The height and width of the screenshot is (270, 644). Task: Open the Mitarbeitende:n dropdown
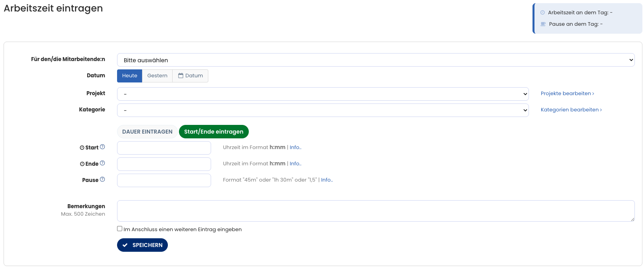(375, 60)
